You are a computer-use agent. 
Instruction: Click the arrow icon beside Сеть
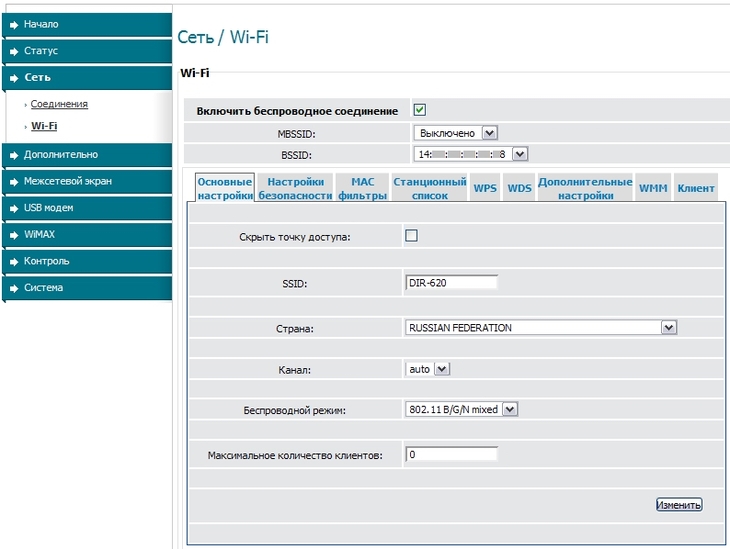pos(14,78)
